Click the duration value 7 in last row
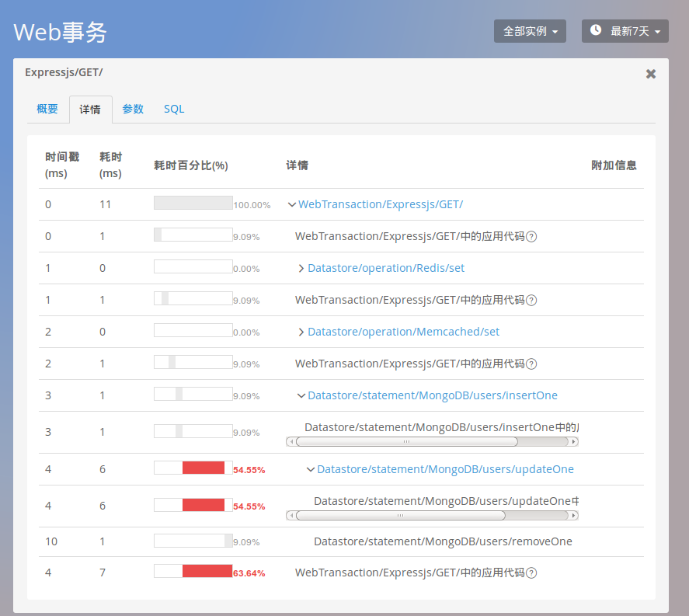 [103, 572]
